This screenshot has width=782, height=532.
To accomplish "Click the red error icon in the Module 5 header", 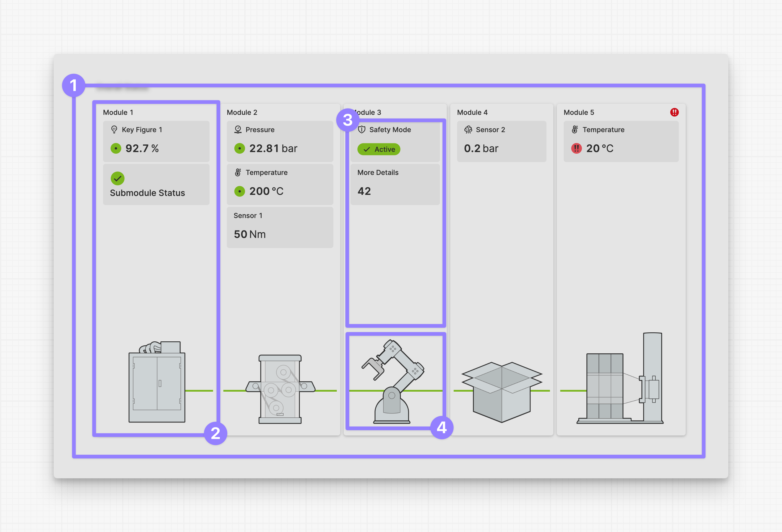I will 674,112.
